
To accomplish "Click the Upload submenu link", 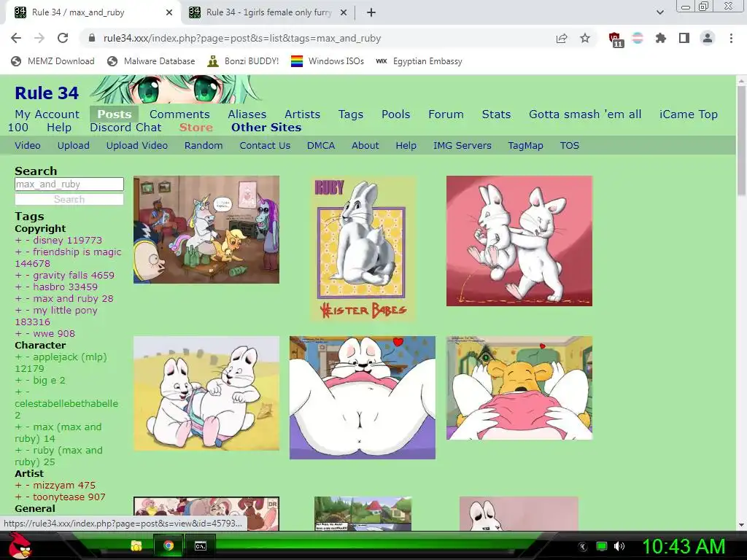I will point(74,146).
